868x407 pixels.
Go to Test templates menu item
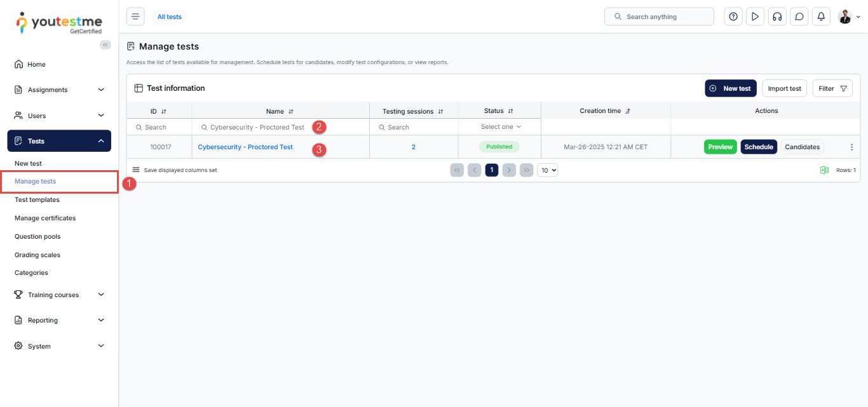(x=37, y=199)
